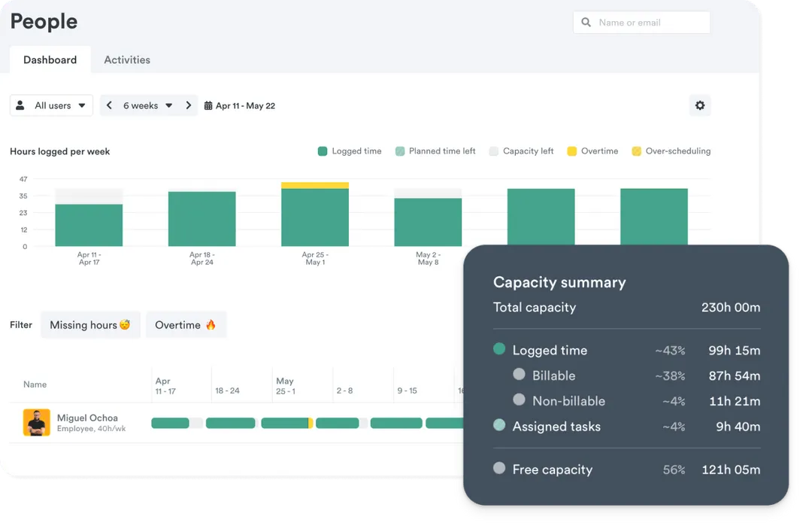Toggle the Overtime filter
This screenshot has height=529, width=812.
(x=186, y=325)
